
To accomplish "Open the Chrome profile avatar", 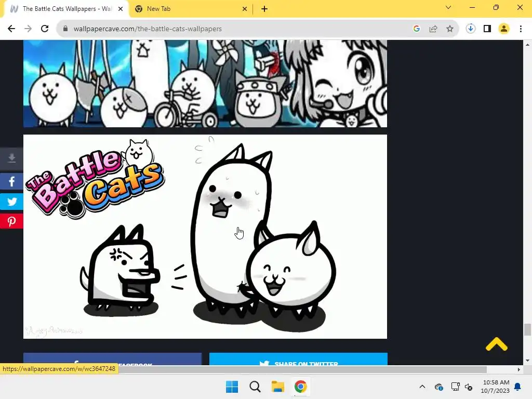I will [504, 29].
